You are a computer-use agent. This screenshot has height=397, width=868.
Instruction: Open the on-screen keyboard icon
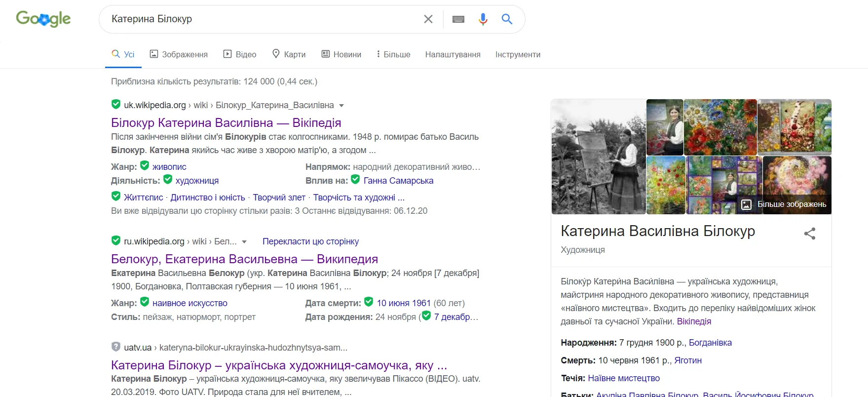tap(458, 19)
